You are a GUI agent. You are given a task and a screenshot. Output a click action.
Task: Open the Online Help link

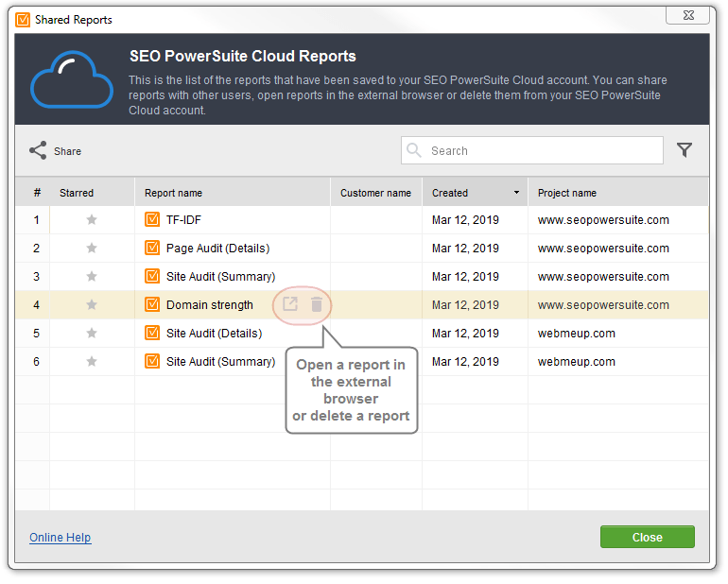click(x=61, y=539)
